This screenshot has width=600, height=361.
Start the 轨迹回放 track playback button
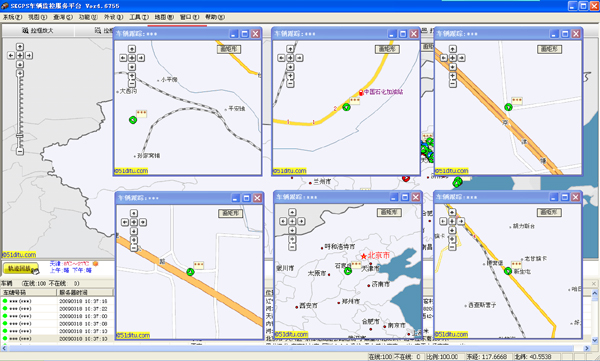[21, 268]
